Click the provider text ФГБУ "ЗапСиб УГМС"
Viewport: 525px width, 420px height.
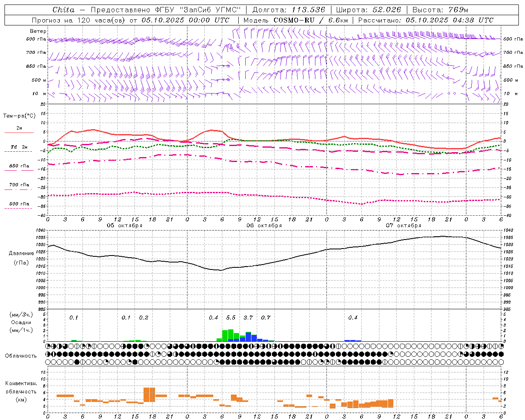pos(198,10)
